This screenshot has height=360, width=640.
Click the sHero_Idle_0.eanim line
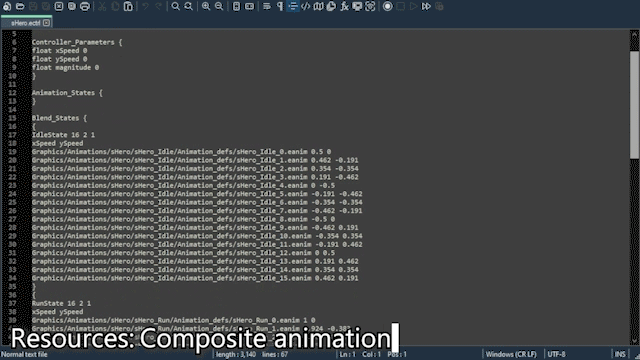[182, 151]
